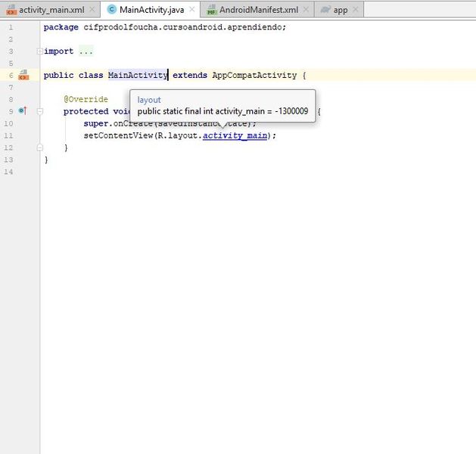476x454 pixels.
Task: Switch to the app tab
Action: coord(341,10)
